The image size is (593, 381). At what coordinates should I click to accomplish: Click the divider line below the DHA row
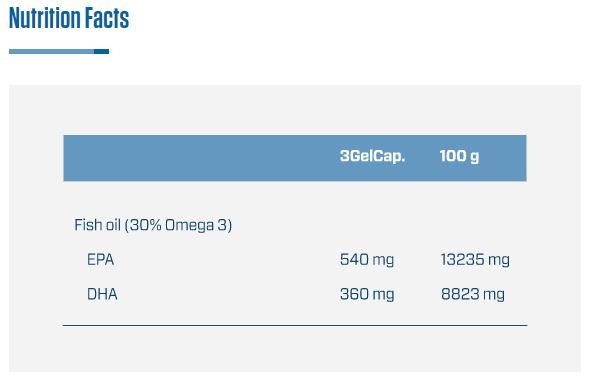tap(295, 325)
